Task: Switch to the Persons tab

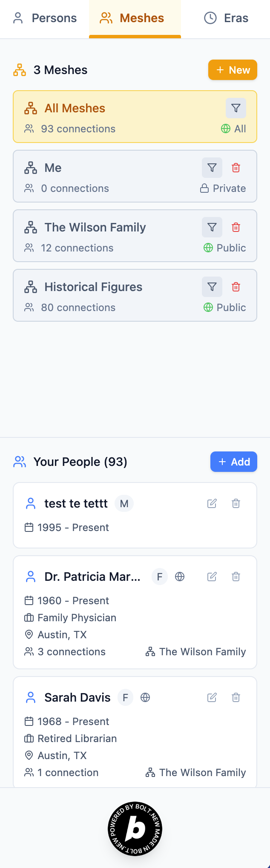Action: [x=45, y=18]
